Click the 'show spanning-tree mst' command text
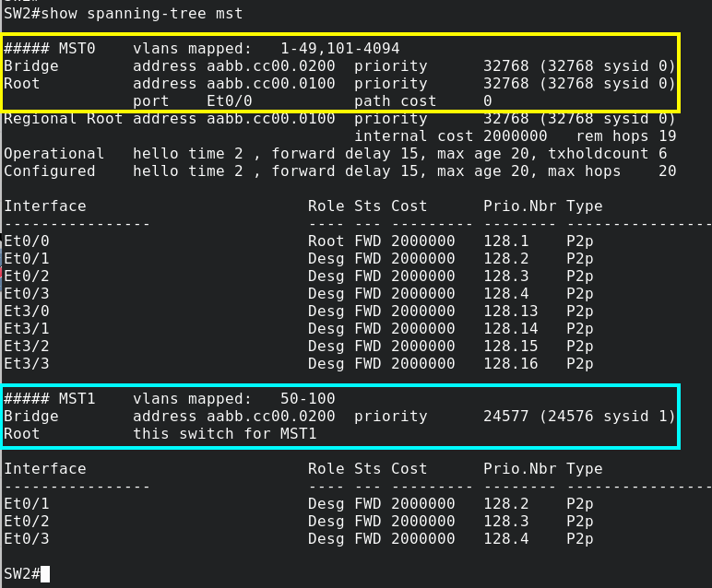The width and height of the screenshot is (712, 588). [142, 14]
